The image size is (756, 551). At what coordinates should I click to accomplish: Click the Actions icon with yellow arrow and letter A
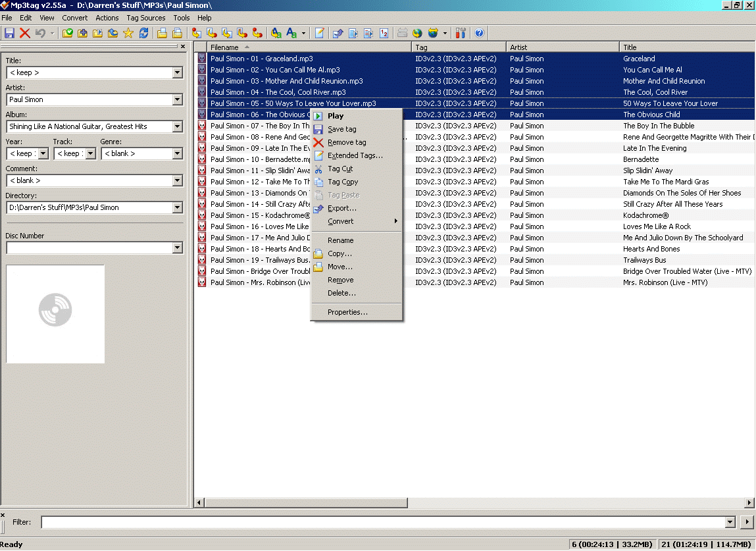click(276, 33)
